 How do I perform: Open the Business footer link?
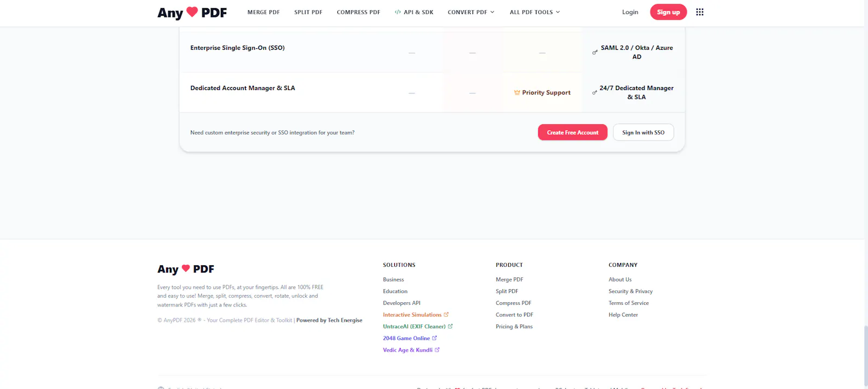pyautogui.click(x=393, y=279)
